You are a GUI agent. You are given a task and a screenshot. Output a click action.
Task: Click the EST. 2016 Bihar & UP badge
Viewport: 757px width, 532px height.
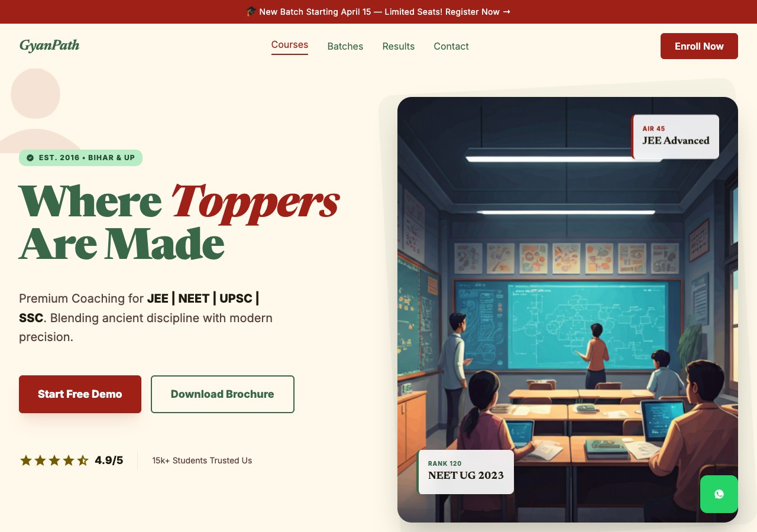(80, 158)
